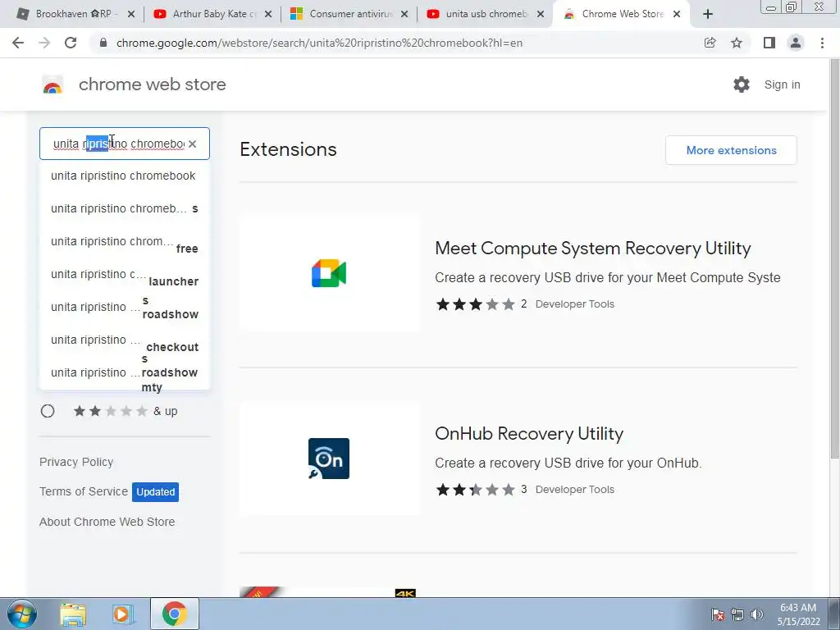Click Developer Tools under Meet Compute utility
Viewport: 840px width, 630px height.
[575, 304]
